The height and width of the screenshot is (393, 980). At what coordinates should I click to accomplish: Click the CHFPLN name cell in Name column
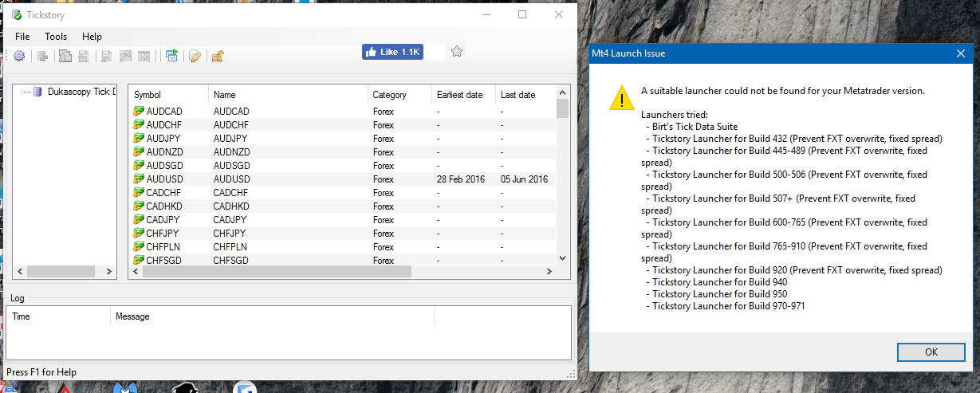point(230,247)
